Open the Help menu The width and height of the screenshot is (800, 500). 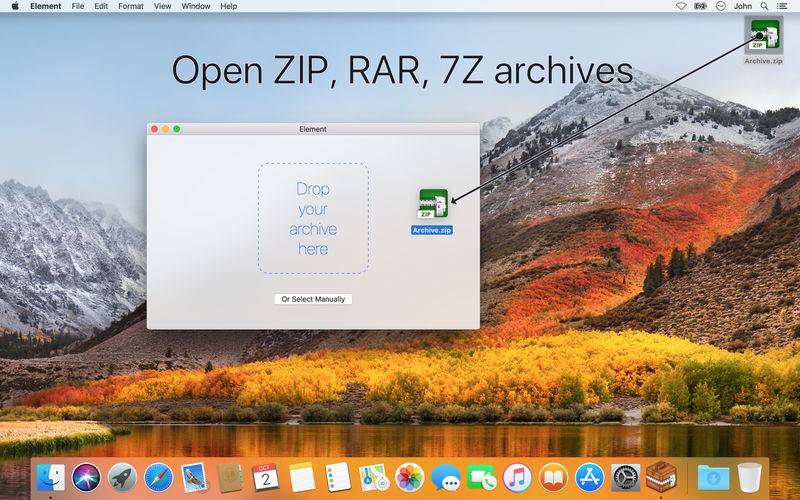point(229,6)
